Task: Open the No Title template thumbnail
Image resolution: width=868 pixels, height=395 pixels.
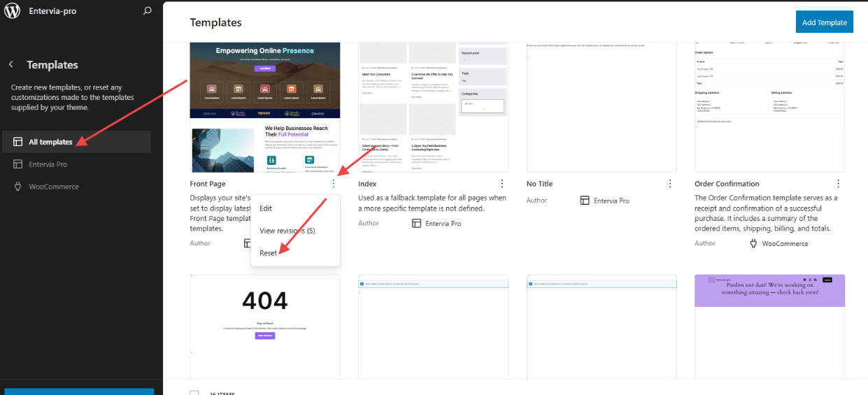Action: click(602, 107)
